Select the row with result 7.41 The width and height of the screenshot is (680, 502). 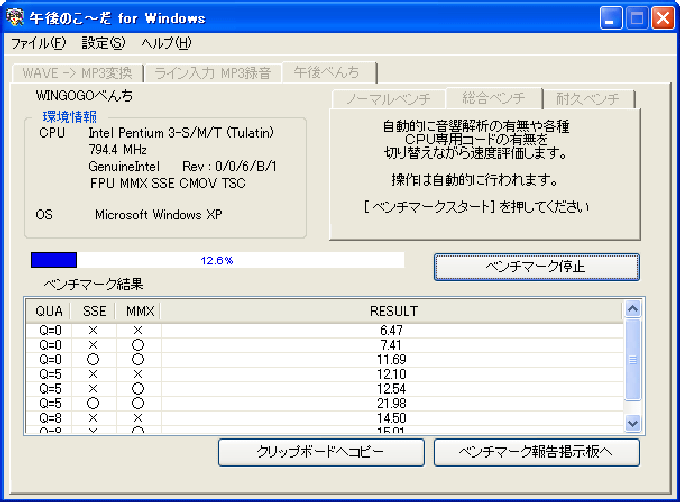[324, 345]
